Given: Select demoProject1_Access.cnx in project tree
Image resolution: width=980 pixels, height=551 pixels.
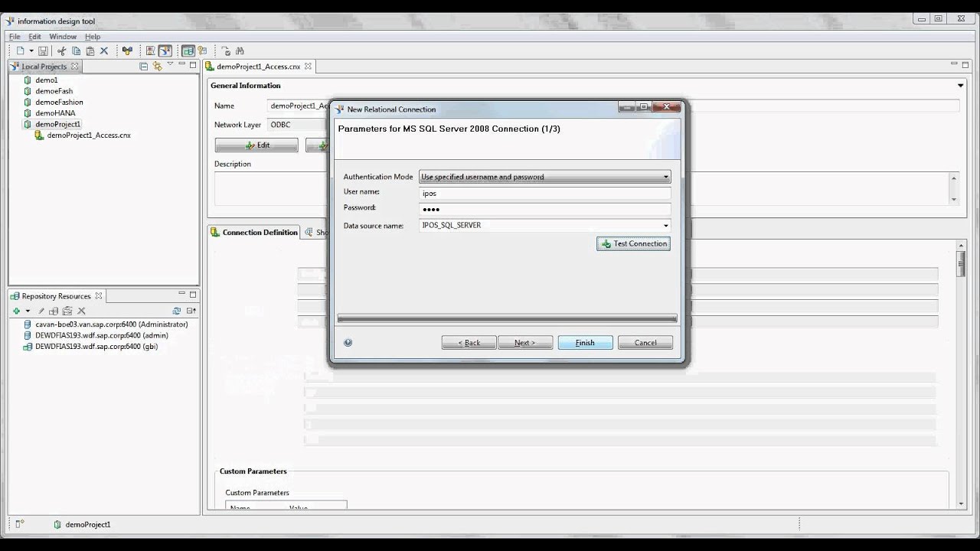Looking at the screenshot, I should click(83, 135).
